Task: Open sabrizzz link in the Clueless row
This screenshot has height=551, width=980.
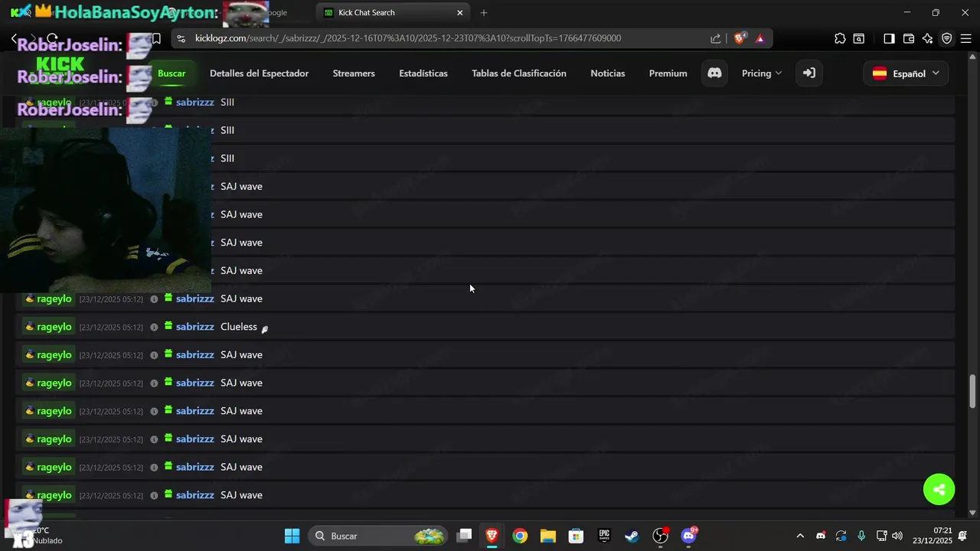Action: point(194,327)
